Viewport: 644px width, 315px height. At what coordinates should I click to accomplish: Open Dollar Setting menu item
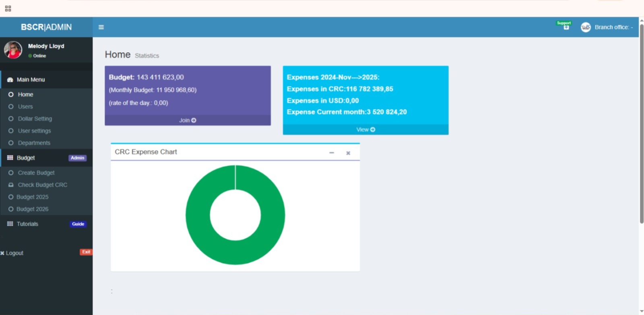(x=35, y=119)
